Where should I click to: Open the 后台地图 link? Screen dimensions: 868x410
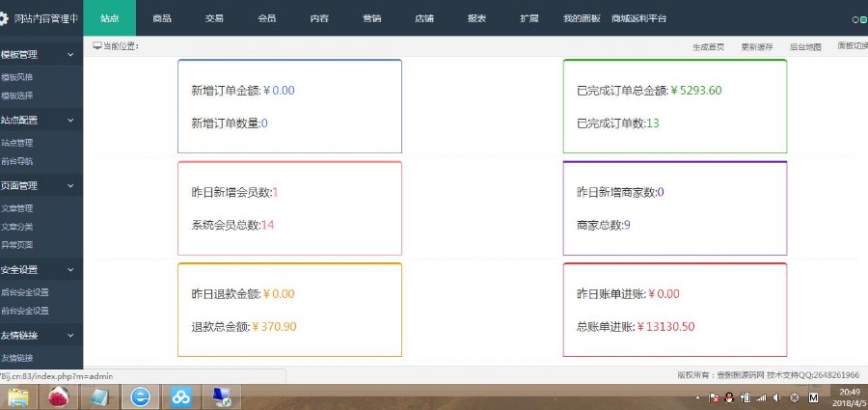tap(805, 47)
